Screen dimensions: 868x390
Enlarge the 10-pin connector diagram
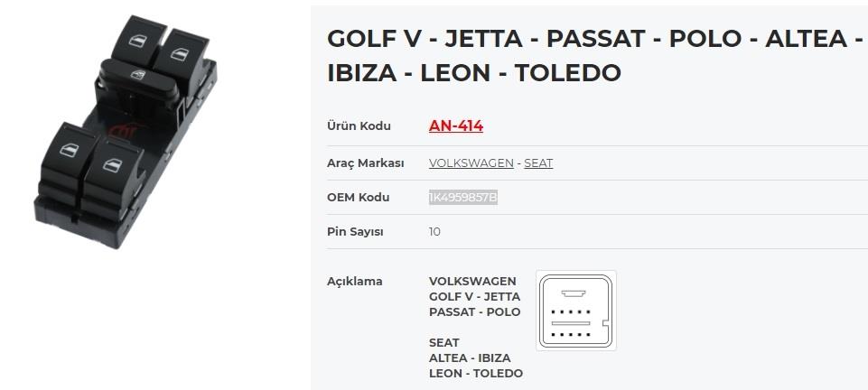tap(576, 311)
